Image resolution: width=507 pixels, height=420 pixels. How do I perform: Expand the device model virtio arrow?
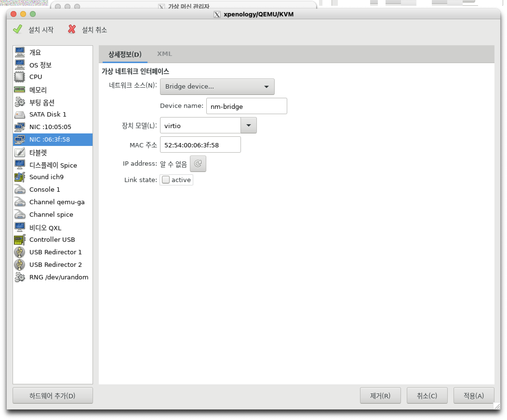coord(248,125)
